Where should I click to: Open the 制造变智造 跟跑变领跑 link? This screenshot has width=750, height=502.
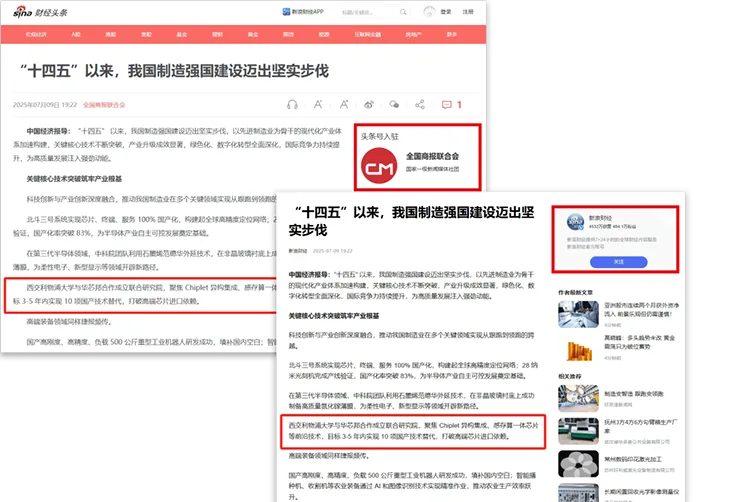click(x=633, y=394)
